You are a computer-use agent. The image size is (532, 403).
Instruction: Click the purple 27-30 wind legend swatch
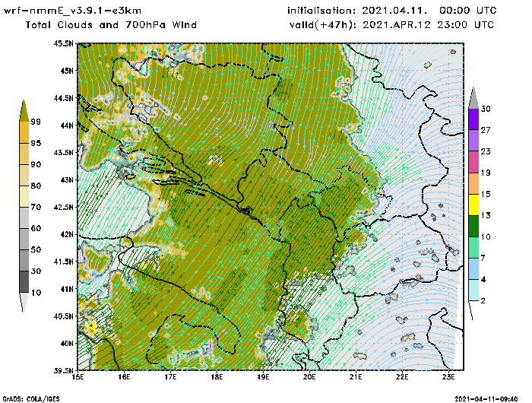coord(473,119)
